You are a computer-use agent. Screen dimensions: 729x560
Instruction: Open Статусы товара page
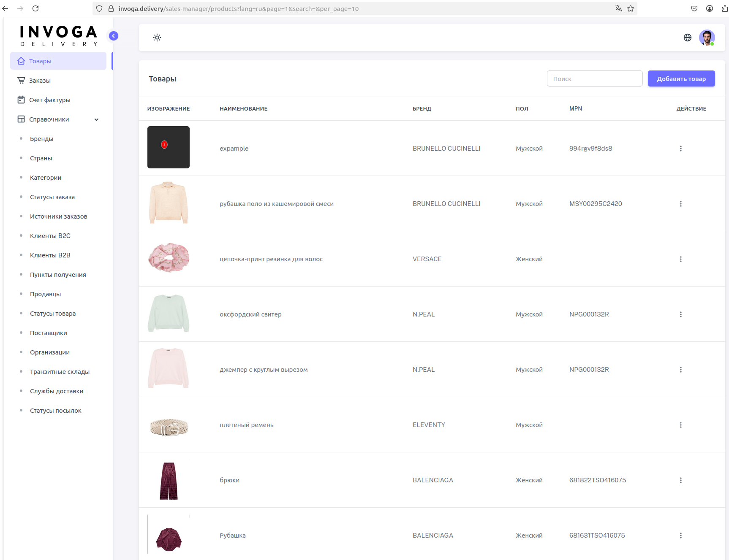tap(53, 314)
